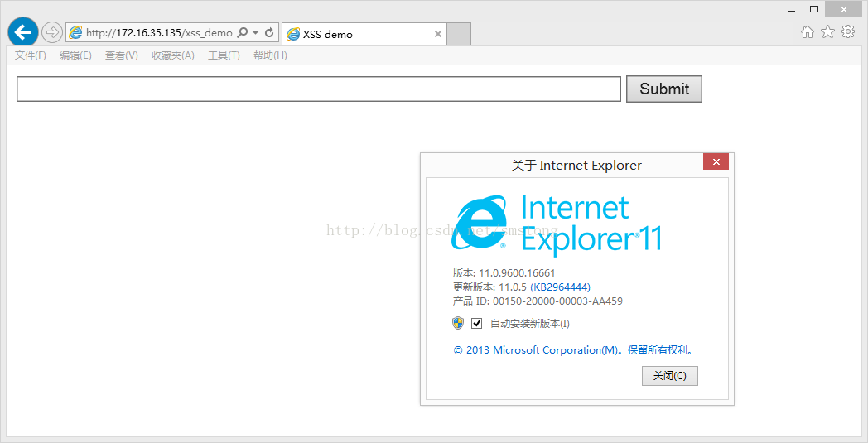Toggle 自动安装新版本 checkbox

[x=476, y=324]
